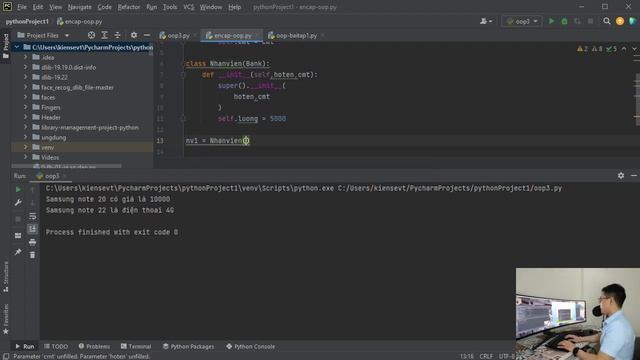Image resolution: width=640 pixels, height=360 pixels.
Task: Clear all console output trash icon
Action: 33,255
